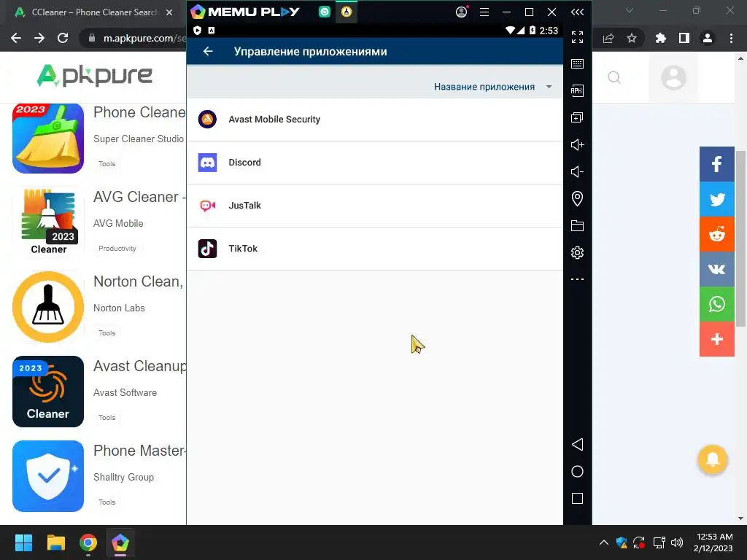Open Windows Start menu
Screen dimensions: 747x560
23,542
